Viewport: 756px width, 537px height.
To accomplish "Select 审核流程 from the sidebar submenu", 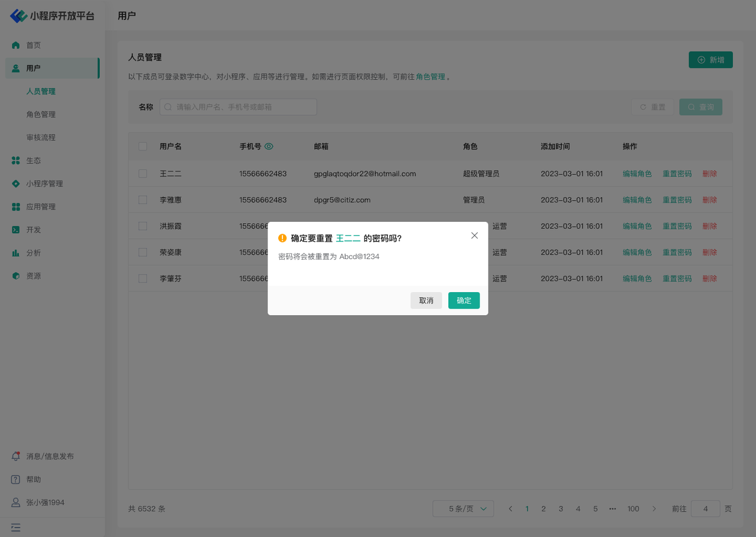I will click(41, 137).
